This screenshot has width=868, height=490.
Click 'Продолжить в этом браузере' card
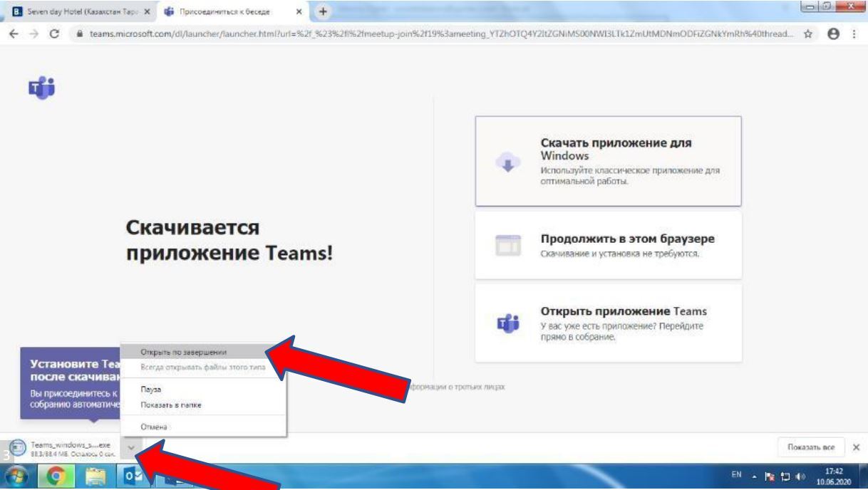609,245
